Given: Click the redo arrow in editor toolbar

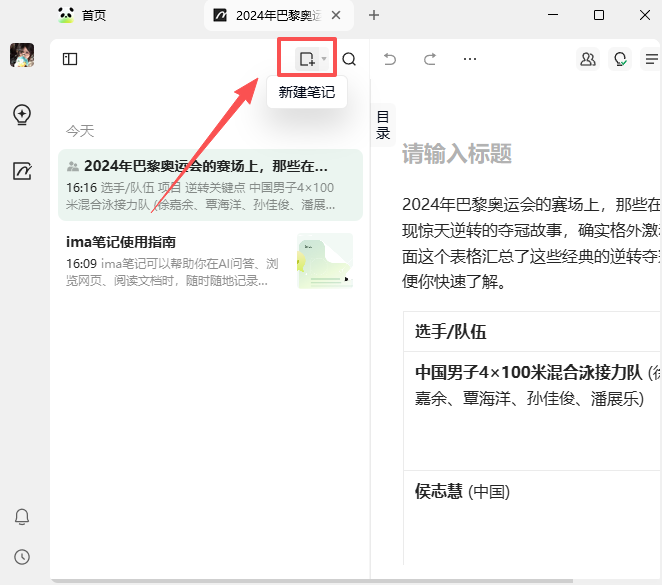Looking at the screenshot, I should point(430,59).
